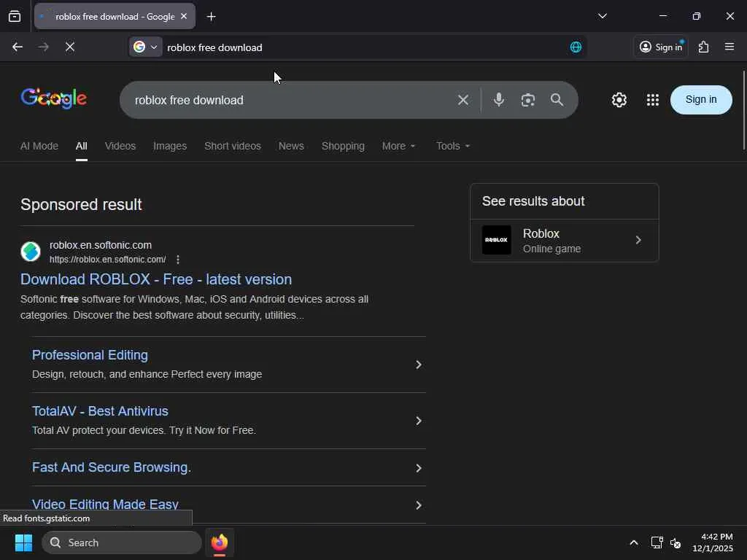The height and width of the screenshot is (560, 747).
Task: Open TotalAV - Best Antivirus link
Action: (100, 411)
